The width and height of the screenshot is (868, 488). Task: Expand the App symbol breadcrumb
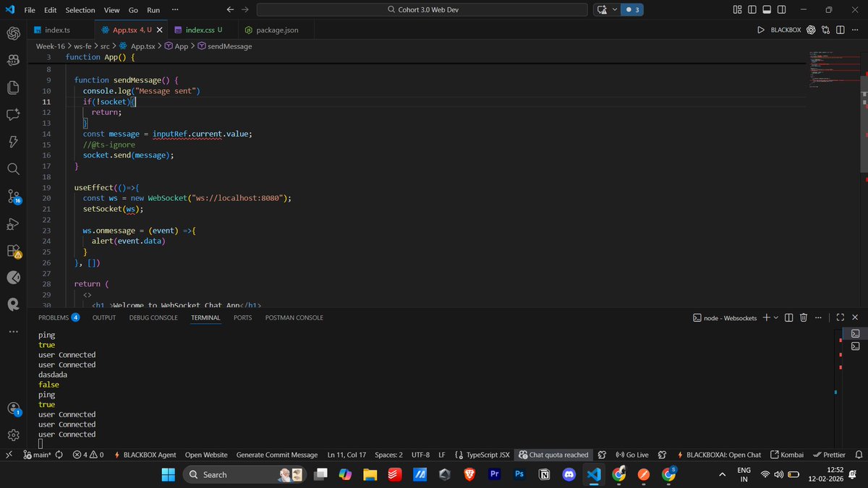176,46
